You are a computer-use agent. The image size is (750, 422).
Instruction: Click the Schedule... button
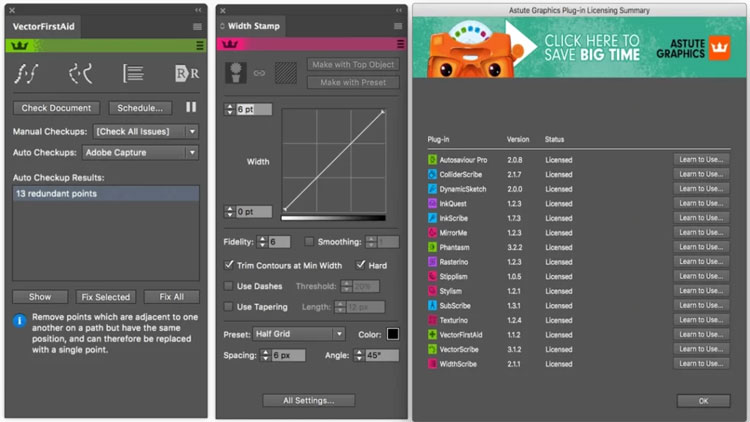140,108
